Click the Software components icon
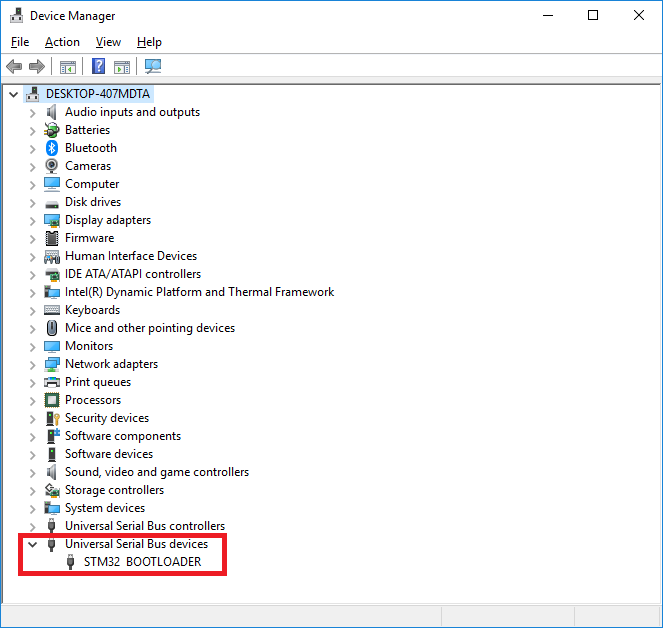Image resolution: width=663 pixels, height=628 pixels. 52,436
